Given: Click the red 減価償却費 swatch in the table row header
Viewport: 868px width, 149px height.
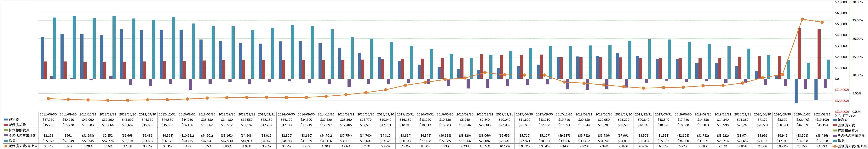Looking at the screenshot, I should pyautogui.click(x=6, y=125).
